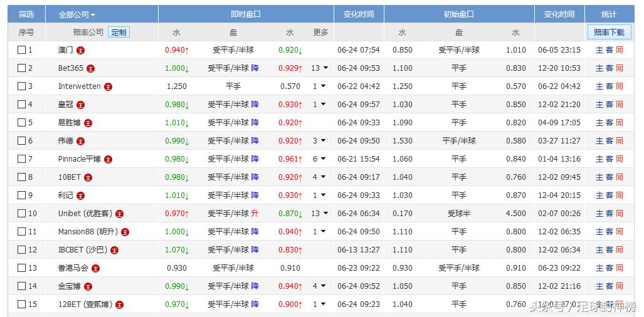The image size is (644, 317).
Task: Expand the 13 more dropdown in Unibet row
Action: [x=320, y=213]
